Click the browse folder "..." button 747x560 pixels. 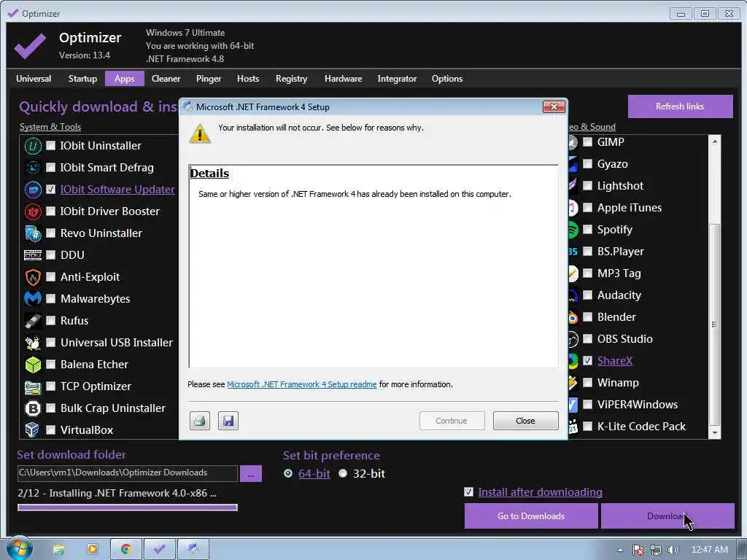[x=251, y=474]
